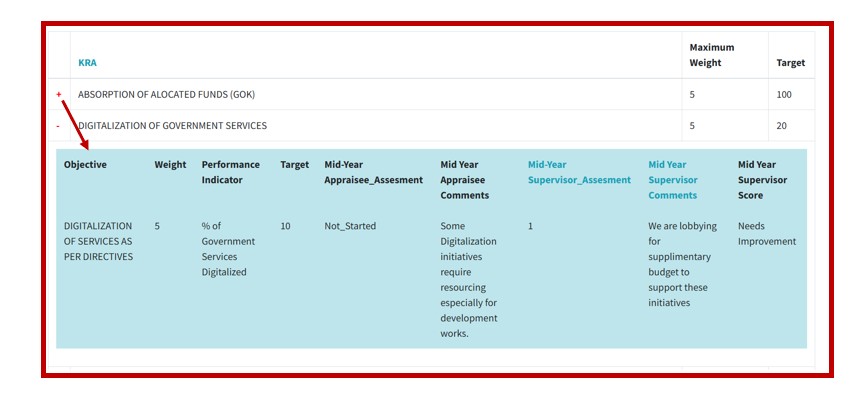867x408 pixels.
Task: Select the Digitalization of Government Services row text
Action: (172, 126)
